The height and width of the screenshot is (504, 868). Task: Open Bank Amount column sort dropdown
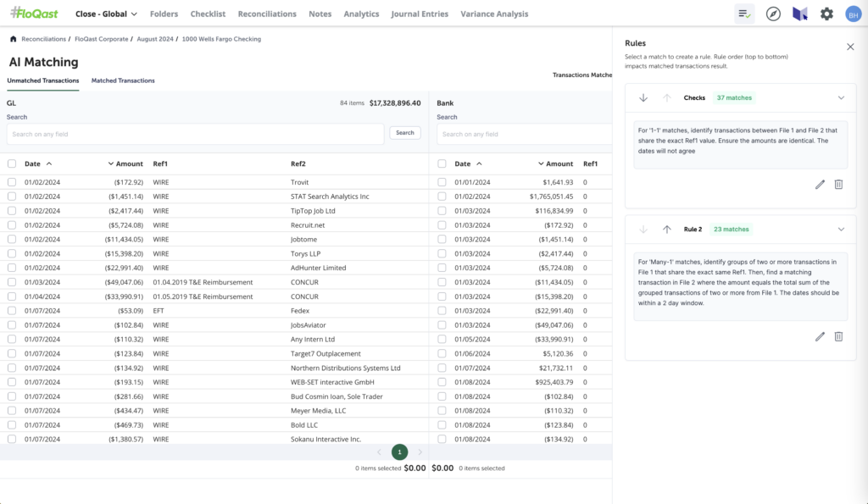click(541, 163)
